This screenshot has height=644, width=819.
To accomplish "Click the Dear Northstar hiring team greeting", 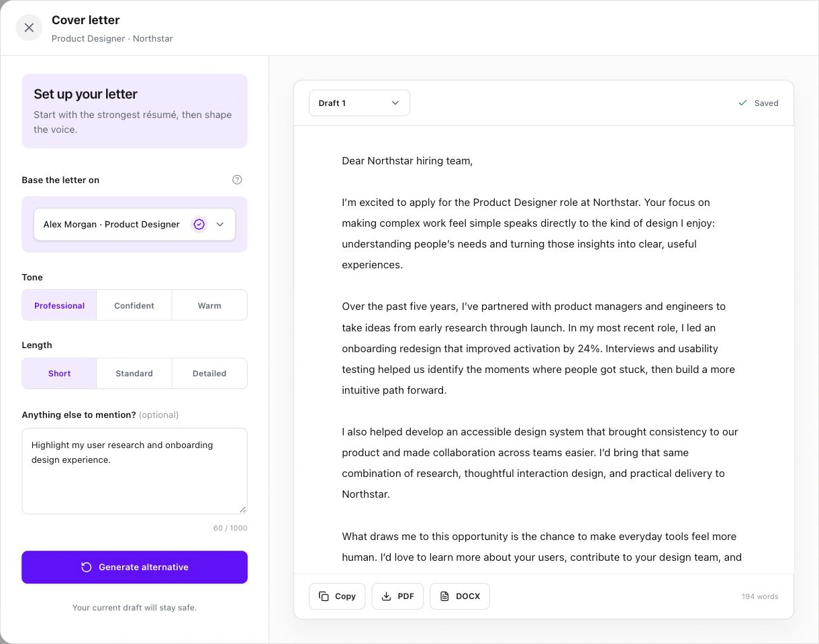I will (x=407, y=161).
